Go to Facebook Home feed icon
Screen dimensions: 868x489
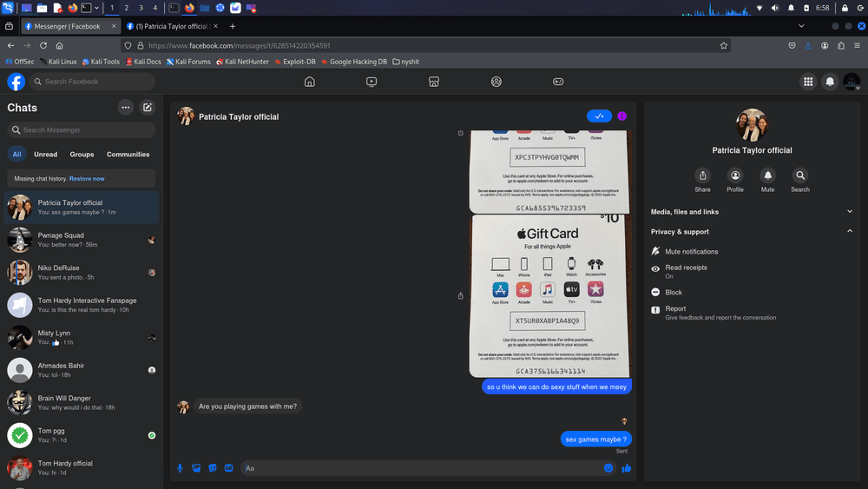pos(310,82)
